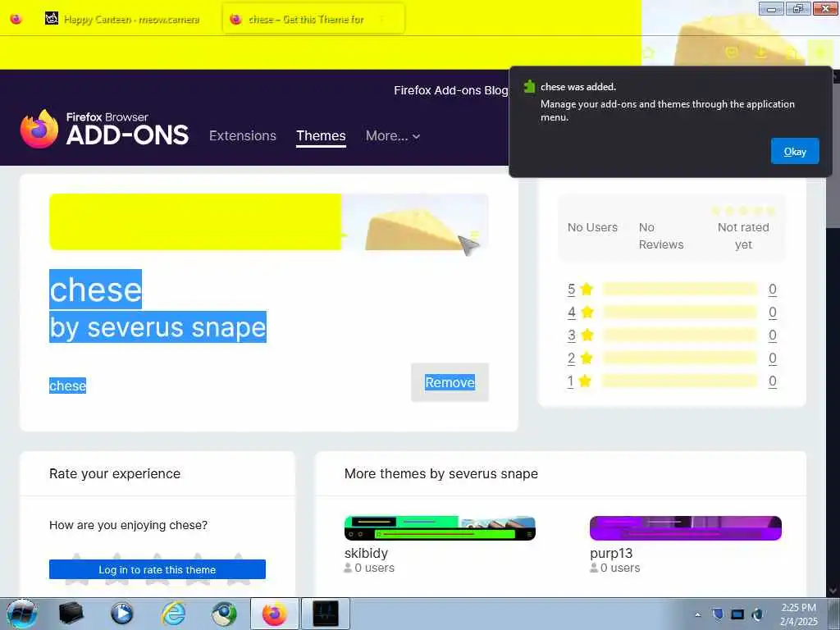
Task: Click the 1-star count bar
Action: coord(679,381)
